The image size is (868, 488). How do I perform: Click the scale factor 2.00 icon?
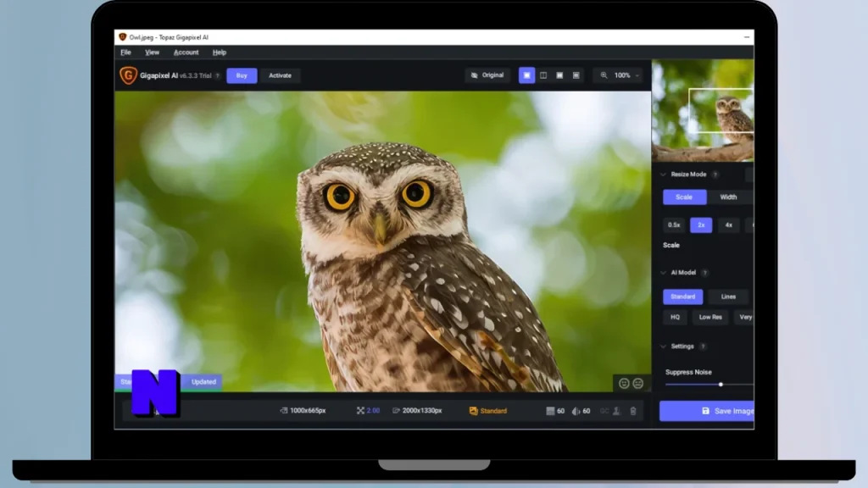pos(360,411)
